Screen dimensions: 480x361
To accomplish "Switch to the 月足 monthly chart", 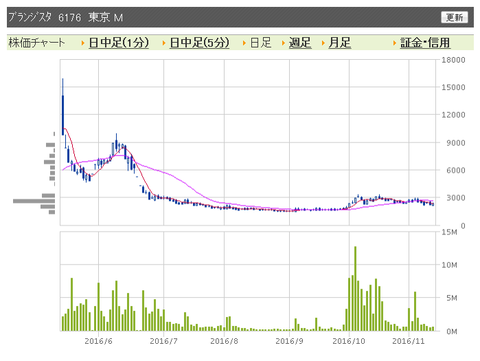I will 339,43.
